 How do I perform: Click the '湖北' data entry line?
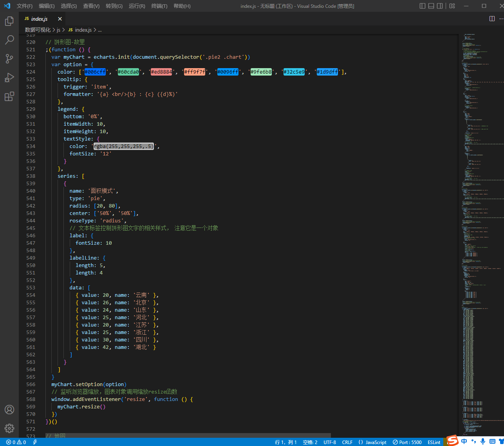tap(116, 347)
